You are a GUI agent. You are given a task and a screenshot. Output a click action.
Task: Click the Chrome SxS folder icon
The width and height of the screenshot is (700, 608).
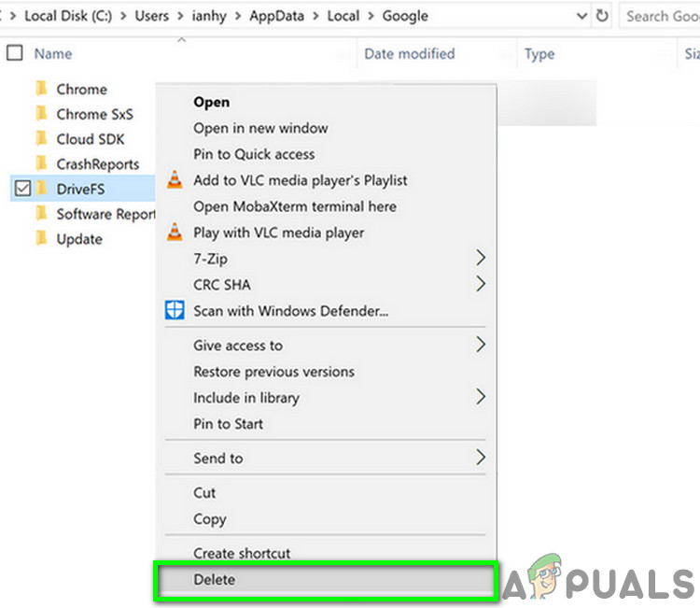[x=41, y=113]
